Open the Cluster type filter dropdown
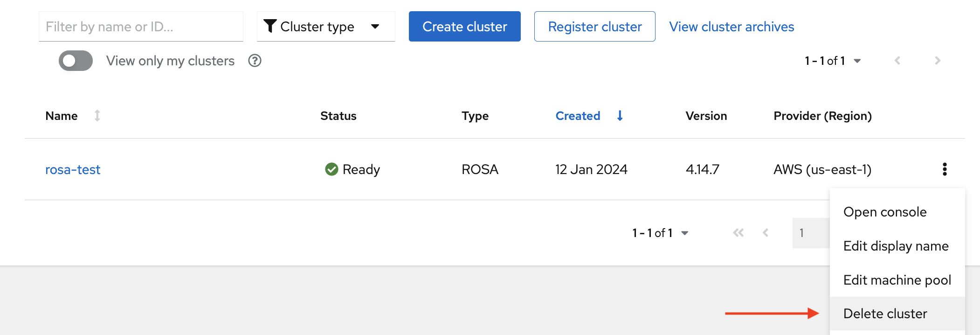Screen dimensions: 980x335 tap(325, 27)
